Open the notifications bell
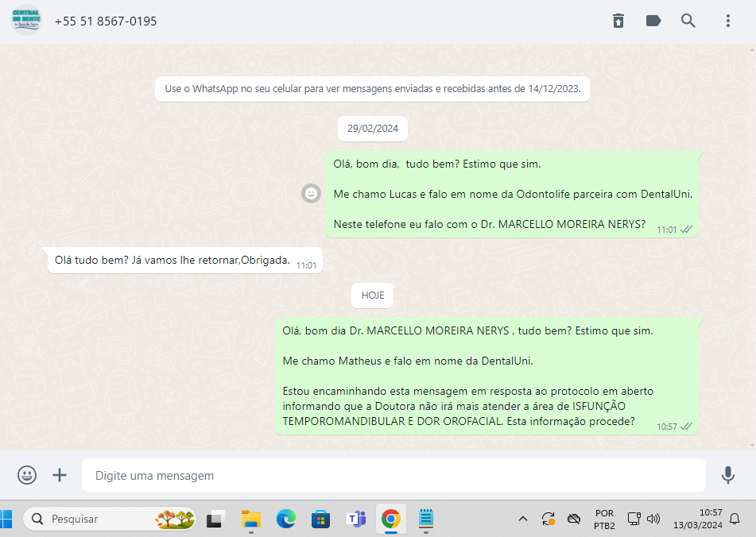The height and width of the screenshot is (537, 756). click(x=735, y=519)
